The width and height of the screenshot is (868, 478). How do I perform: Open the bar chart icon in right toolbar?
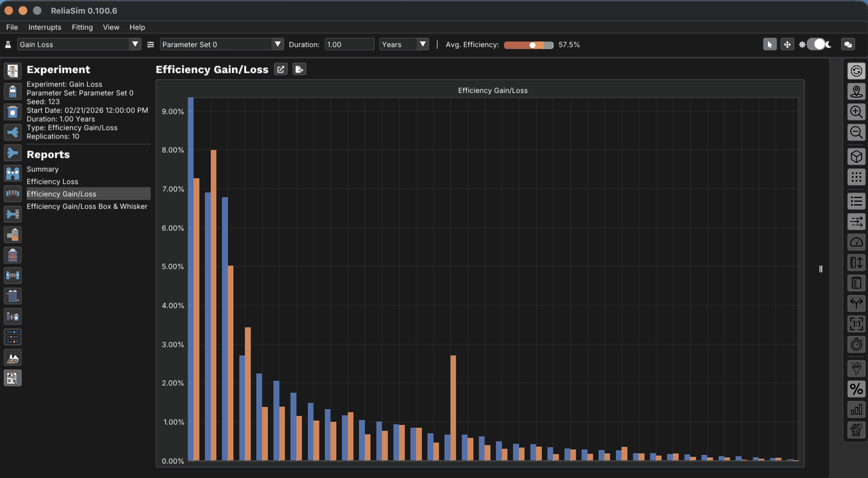[x=856, y=410]
